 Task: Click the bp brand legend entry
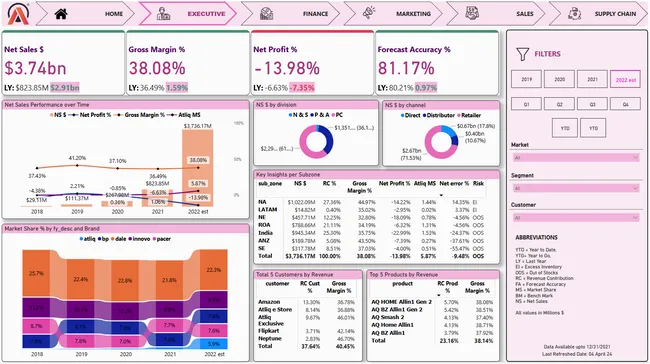coord(103,239)
